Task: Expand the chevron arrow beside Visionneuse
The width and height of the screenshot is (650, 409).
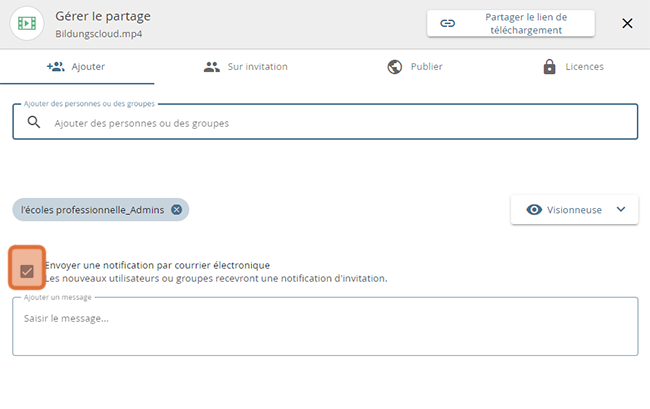Action: pyautogui.click(x=621, y=209)
